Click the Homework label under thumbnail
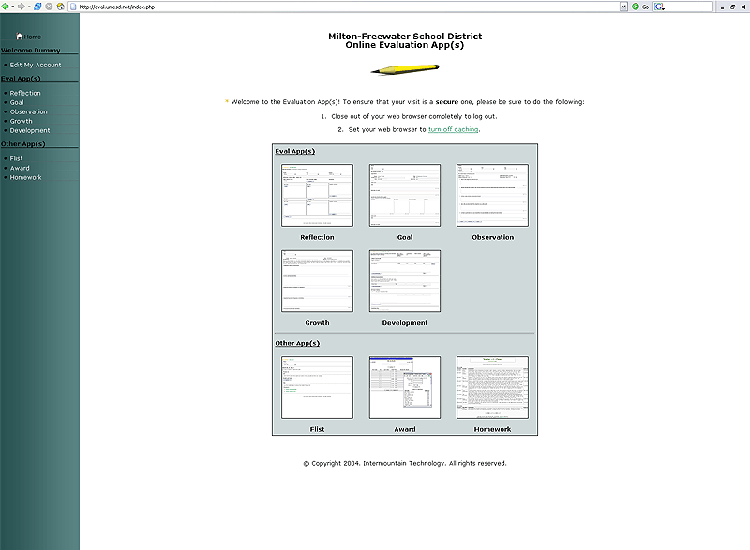 [x=492, y=429]
